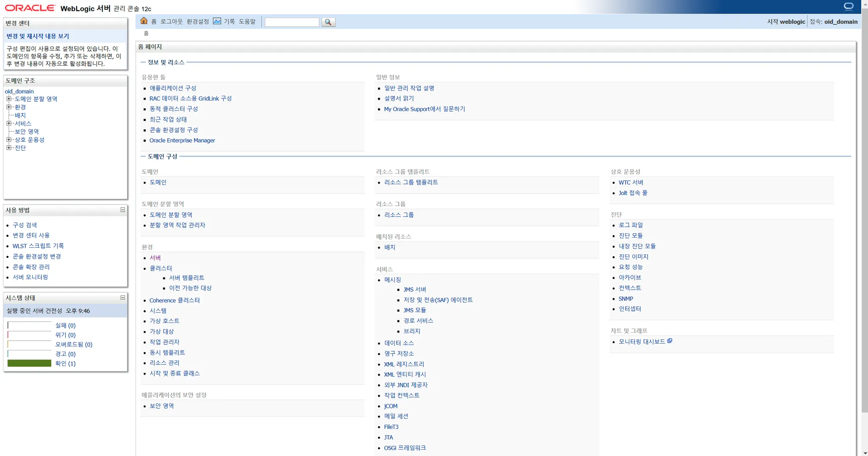Open Coherence 클러스터 link
This screenshot has width=868, height=456.
[x=175, y=300]
